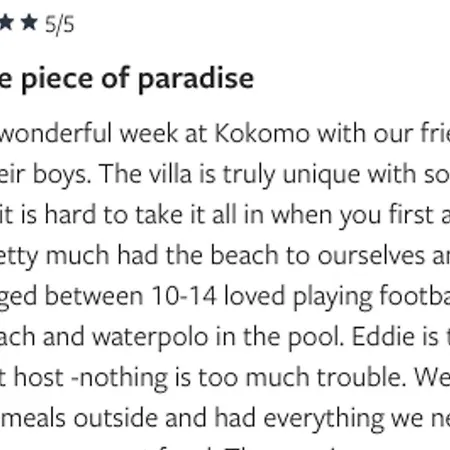Click the phrase 'meals outside'

pos(79,418)
